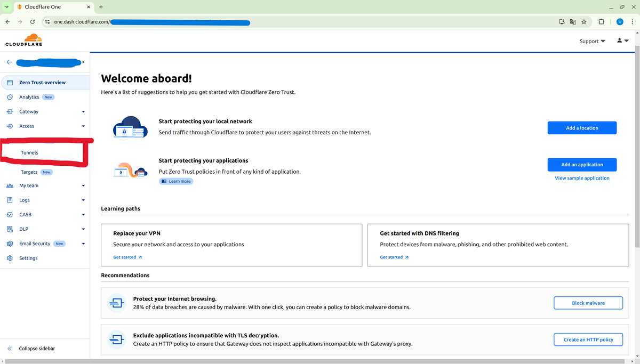Screen dimensions: 640x364
Task: Click the address bar URL field
Action: (299, 22)
